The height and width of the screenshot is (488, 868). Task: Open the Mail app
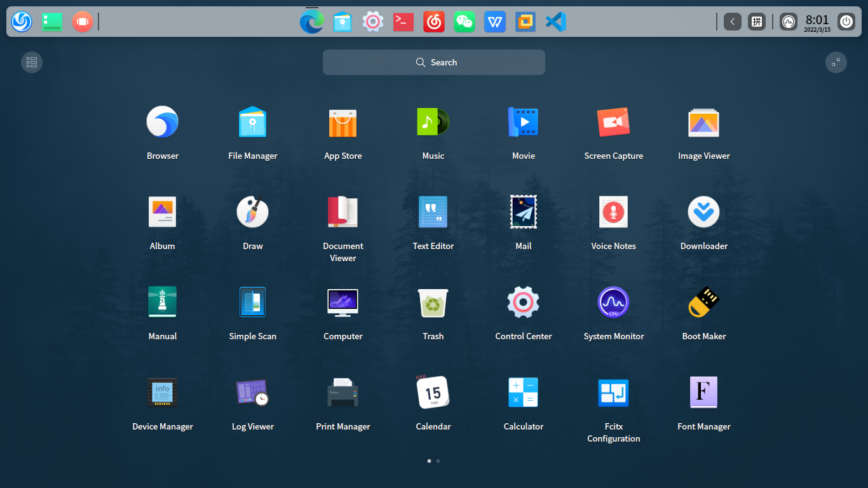524,212
